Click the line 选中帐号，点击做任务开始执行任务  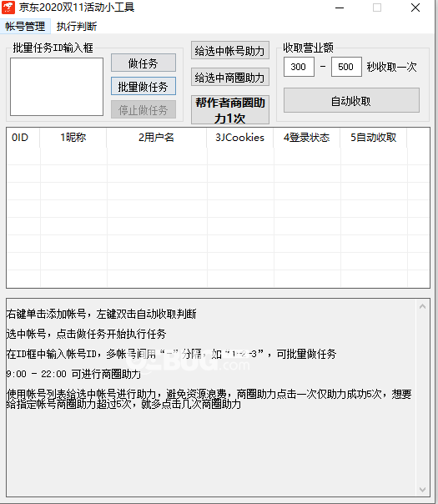click(86, 334)
